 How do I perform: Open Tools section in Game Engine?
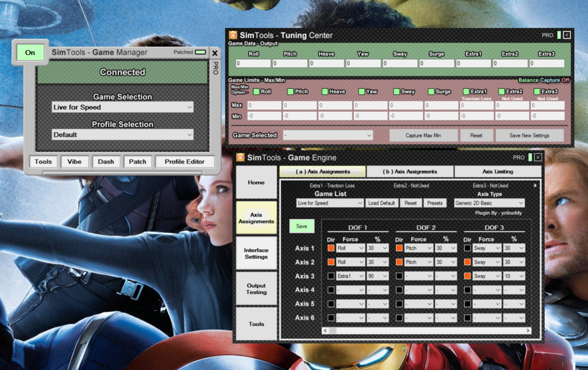pyautogui.click(x=256, y=324)
